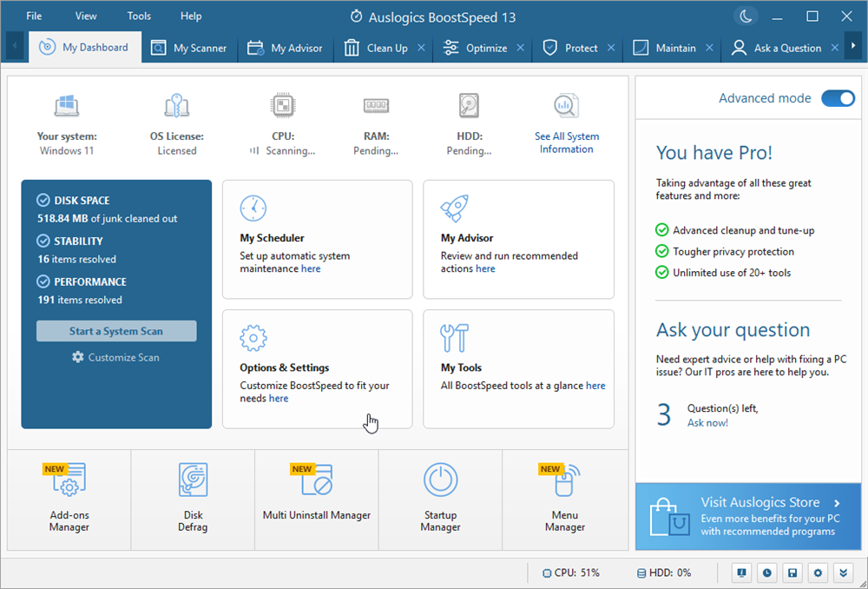Image resolution: width=868 pixels, height=589 pixels.
Task: Toggle dark mode moon icon
Action: (745, 17)
